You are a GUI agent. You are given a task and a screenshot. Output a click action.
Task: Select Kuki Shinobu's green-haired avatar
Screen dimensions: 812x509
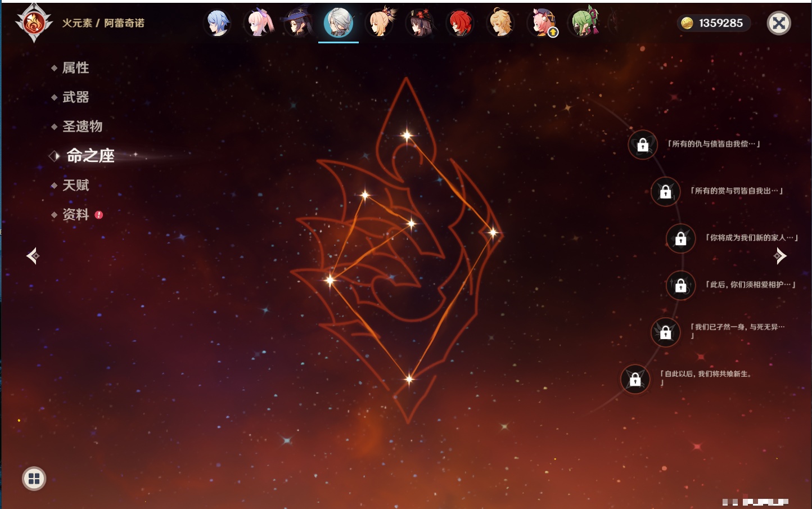coord(584,24)
